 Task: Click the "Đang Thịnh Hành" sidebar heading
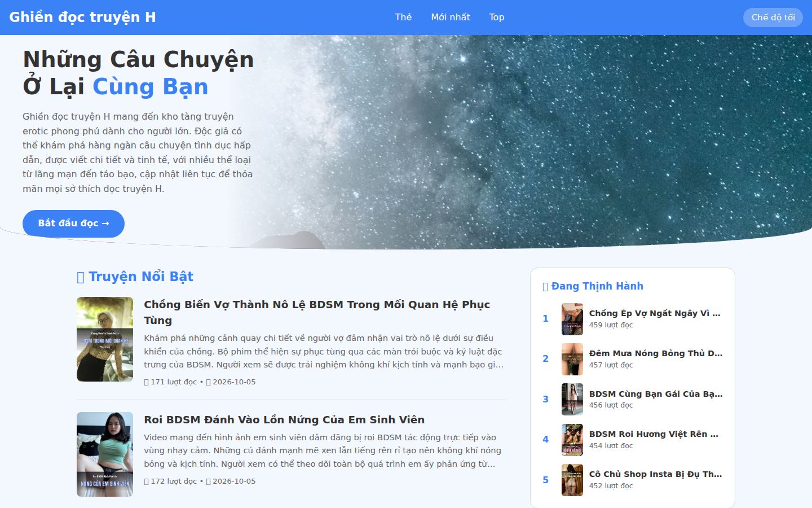pos(593,286)
